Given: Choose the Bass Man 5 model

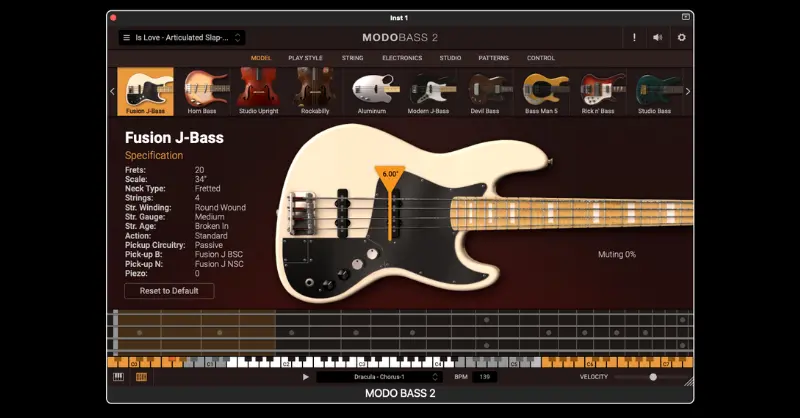Looking at the screenshot, I should [542, 91].
